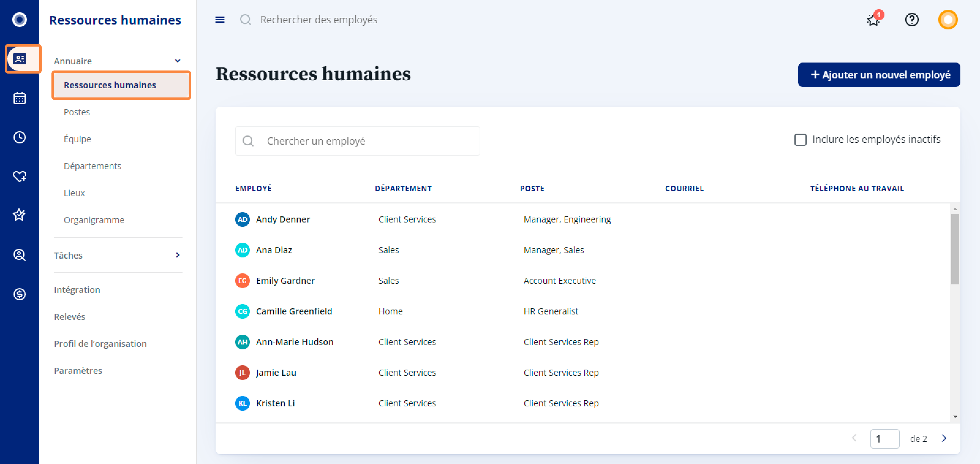This screenshot has width=980, height=464.
Task: Open Kristen Li's employee record
Action: pyautogui.click(x=275, y=404)
